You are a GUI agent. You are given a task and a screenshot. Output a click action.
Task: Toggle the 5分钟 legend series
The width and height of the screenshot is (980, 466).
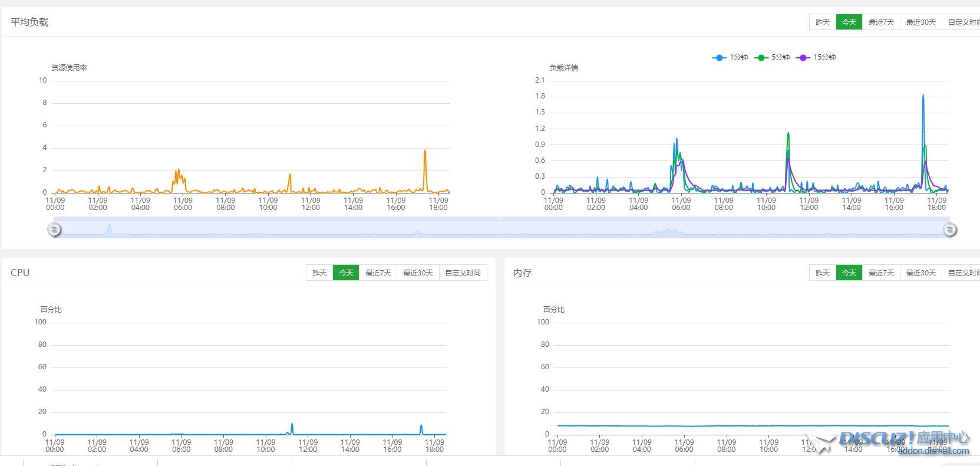772,57
